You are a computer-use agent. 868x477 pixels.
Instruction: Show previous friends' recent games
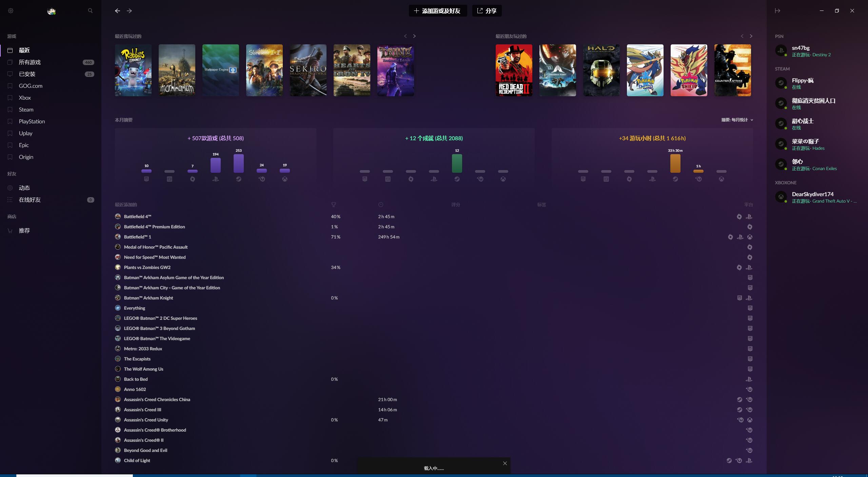tap(742, 36)
